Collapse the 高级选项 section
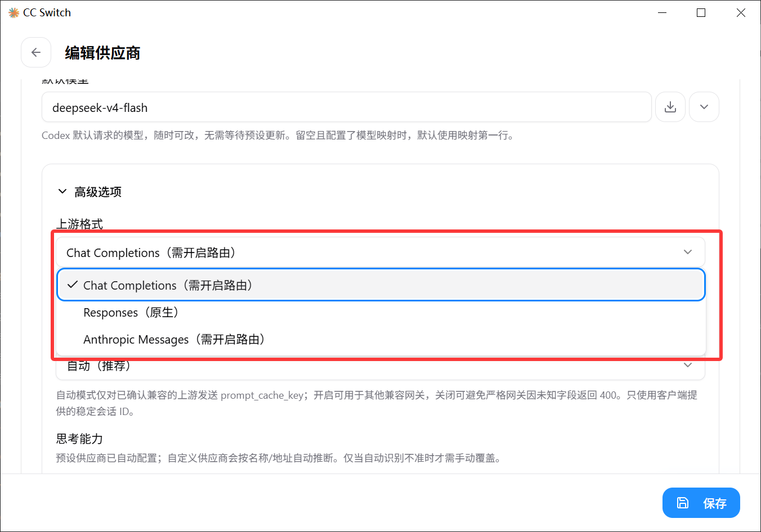The width and height of the screenshot is (761, 532). pyautogui.click(x=90, y=192)
